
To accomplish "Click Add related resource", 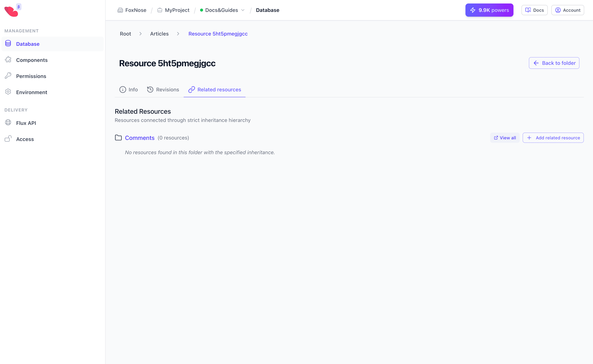I will (553, 138).
